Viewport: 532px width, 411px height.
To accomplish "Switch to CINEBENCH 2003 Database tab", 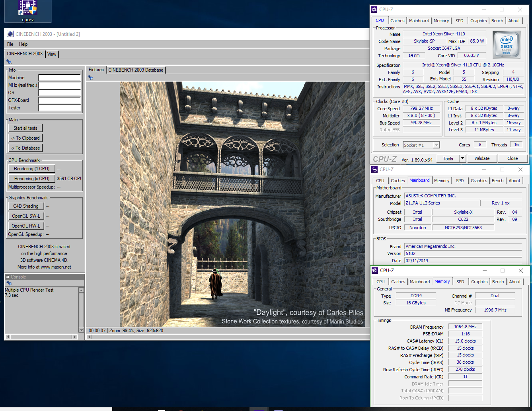I will click(x=136, y=70).
